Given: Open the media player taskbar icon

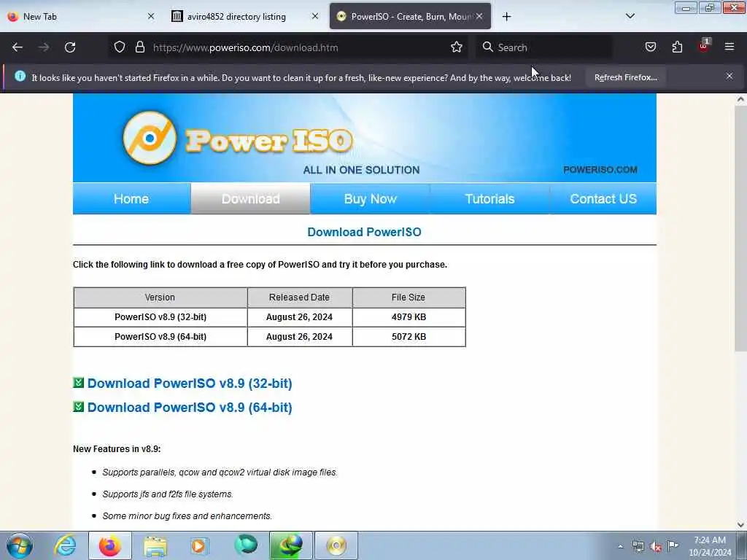Looking at the screenshot, I should coord(199,545).
